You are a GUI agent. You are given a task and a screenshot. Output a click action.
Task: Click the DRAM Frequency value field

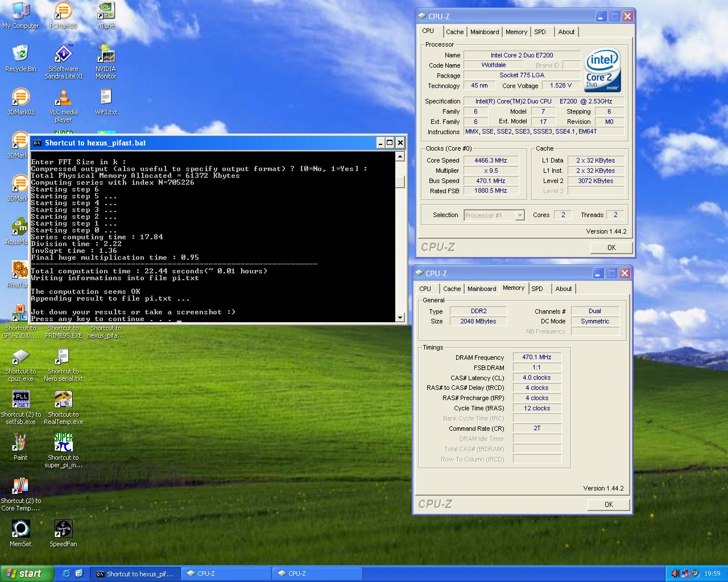[x=537, y=357]
